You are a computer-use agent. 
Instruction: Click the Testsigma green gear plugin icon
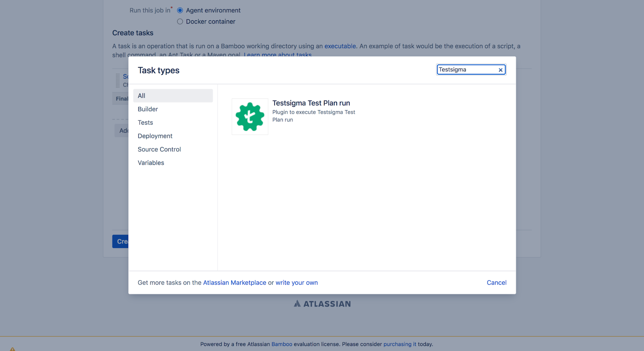point(250,117)
